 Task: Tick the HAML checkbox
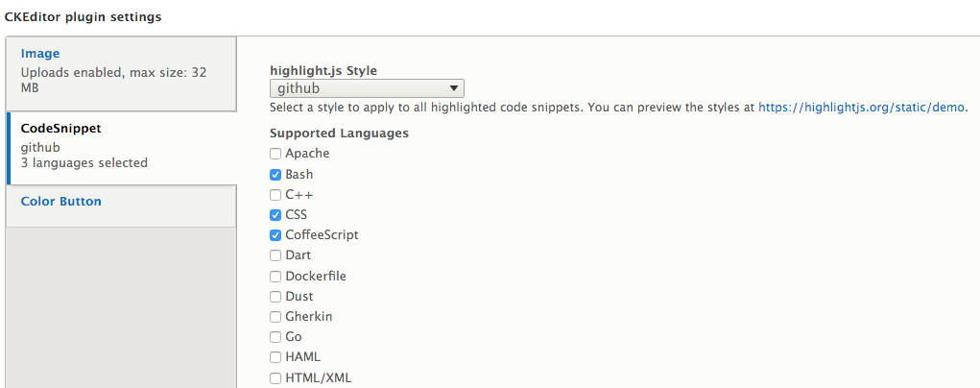pos(275,357)
